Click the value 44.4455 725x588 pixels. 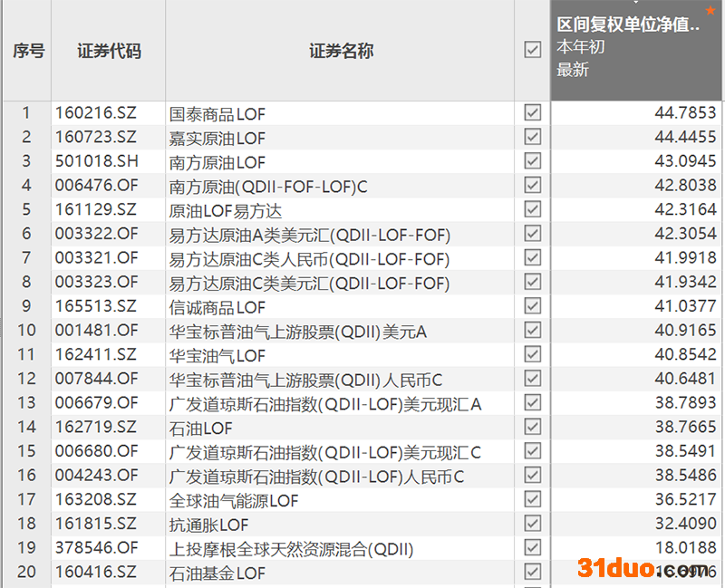tap(685, 137)
